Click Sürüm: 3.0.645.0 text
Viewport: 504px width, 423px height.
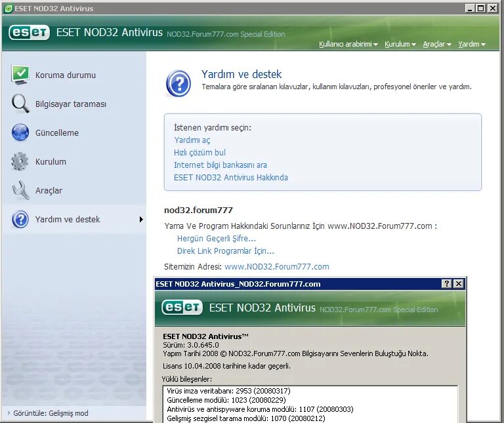[191, 345]
